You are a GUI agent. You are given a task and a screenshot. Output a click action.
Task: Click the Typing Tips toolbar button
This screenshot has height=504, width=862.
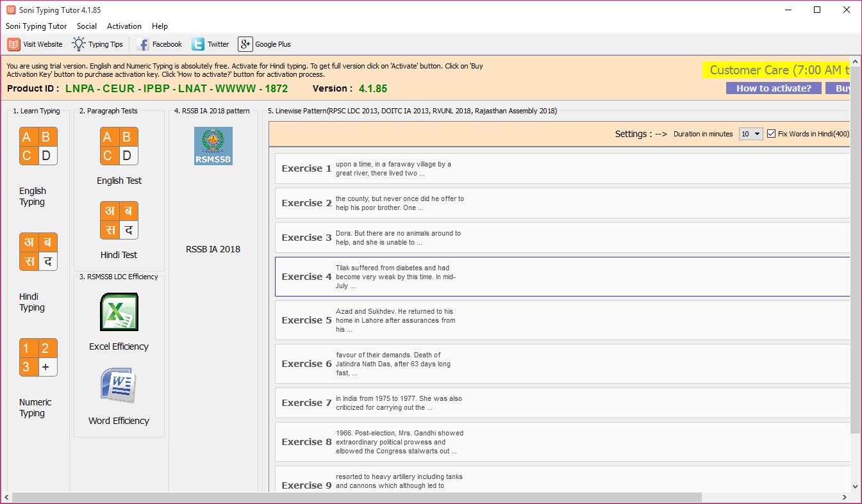coord(97,44)
